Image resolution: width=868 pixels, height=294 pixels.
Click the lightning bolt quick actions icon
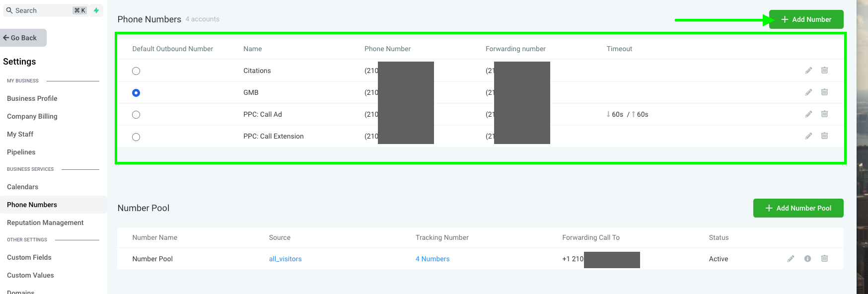coord(96,10)
